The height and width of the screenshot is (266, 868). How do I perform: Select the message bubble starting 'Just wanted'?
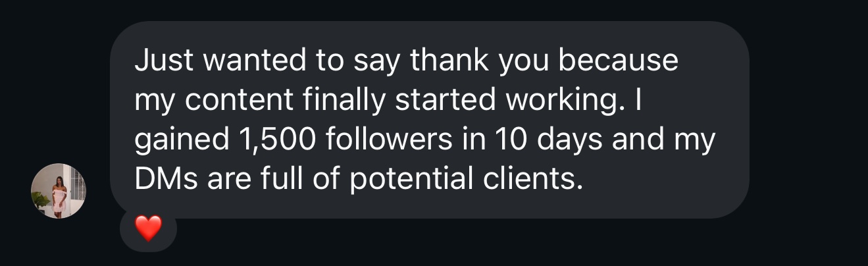[x=429, y=120]
